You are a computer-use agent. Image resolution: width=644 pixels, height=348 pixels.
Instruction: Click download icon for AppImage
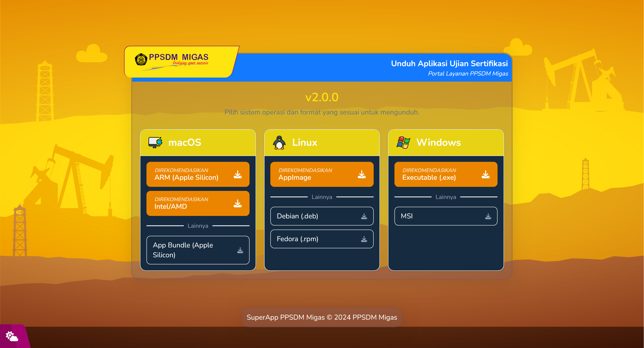point(362,174)
